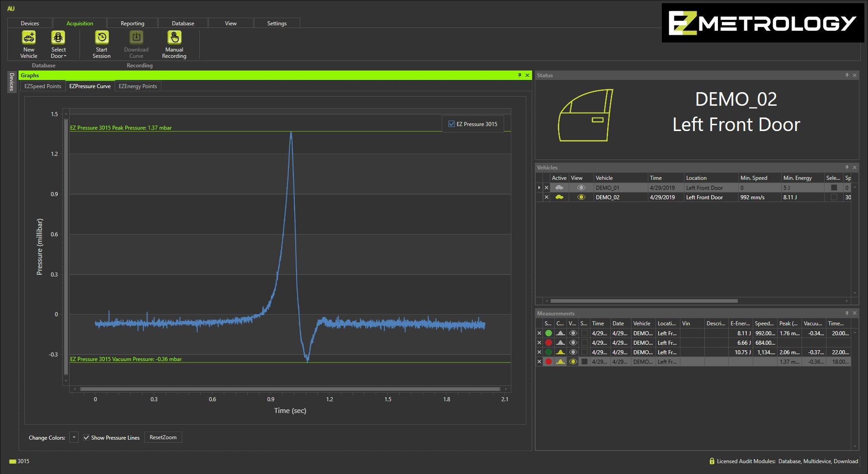Pin the Status panel
This screenshot has height=474, width=868.
847,75
